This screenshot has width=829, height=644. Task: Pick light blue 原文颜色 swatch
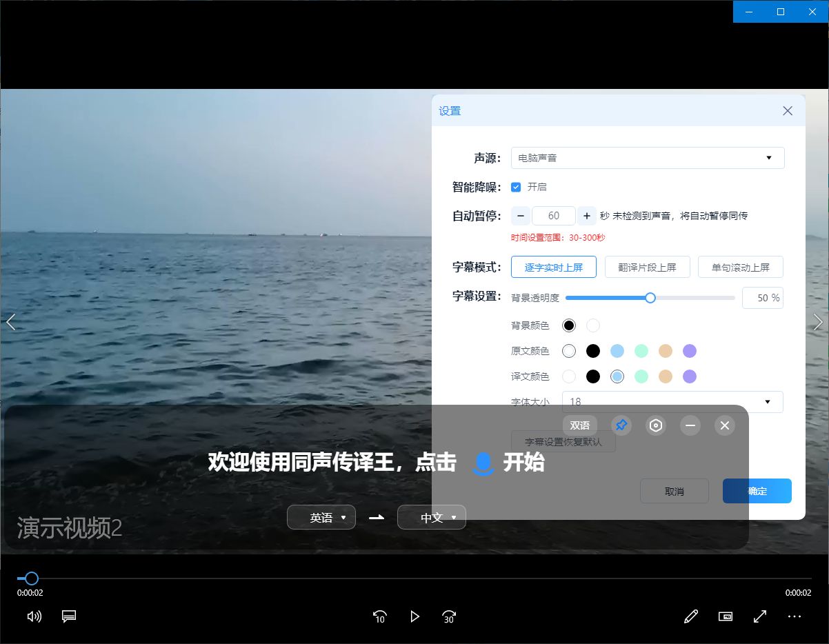click(617, 351)
